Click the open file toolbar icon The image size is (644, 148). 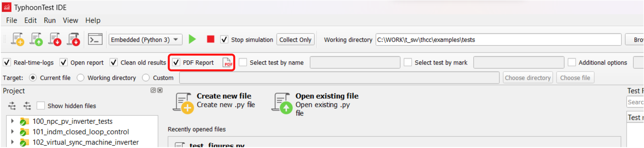36,39
